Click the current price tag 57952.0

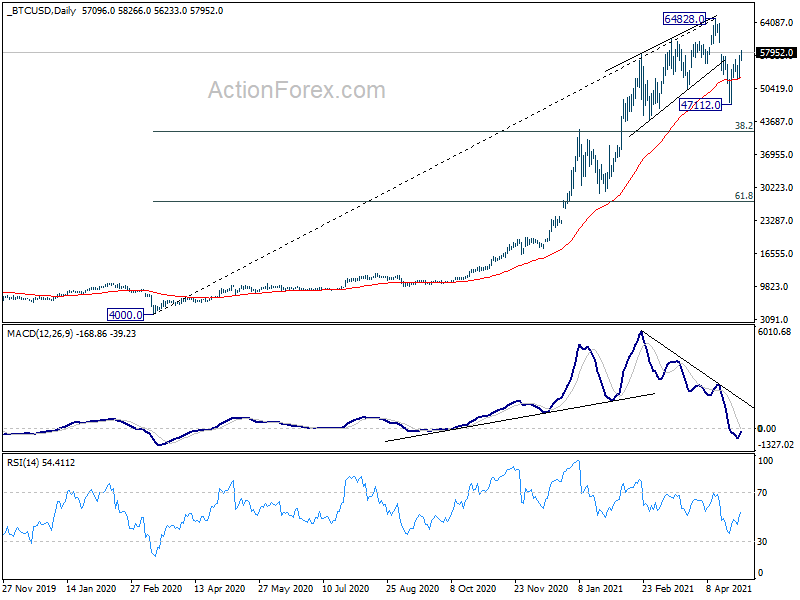[x=776, y=53]
